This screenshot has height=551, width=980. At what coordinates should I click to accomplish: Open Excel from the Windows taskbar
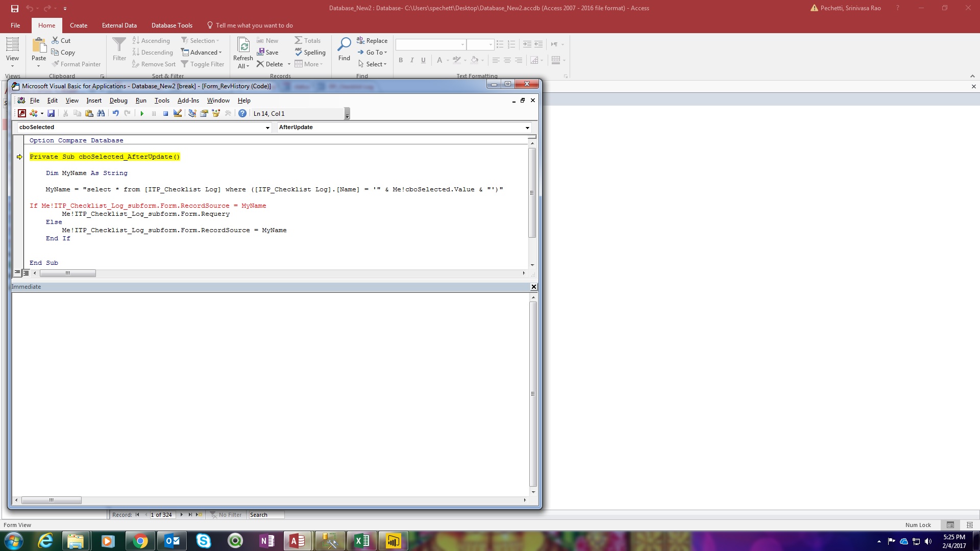coord(362,541)
